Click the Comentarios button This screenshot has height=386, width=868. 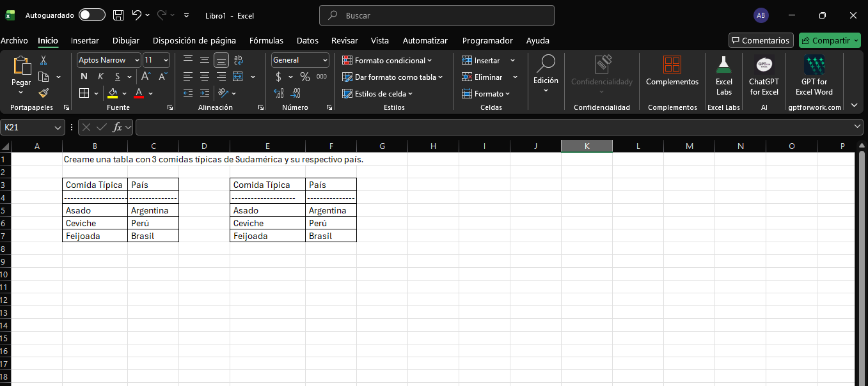[761, 40]
